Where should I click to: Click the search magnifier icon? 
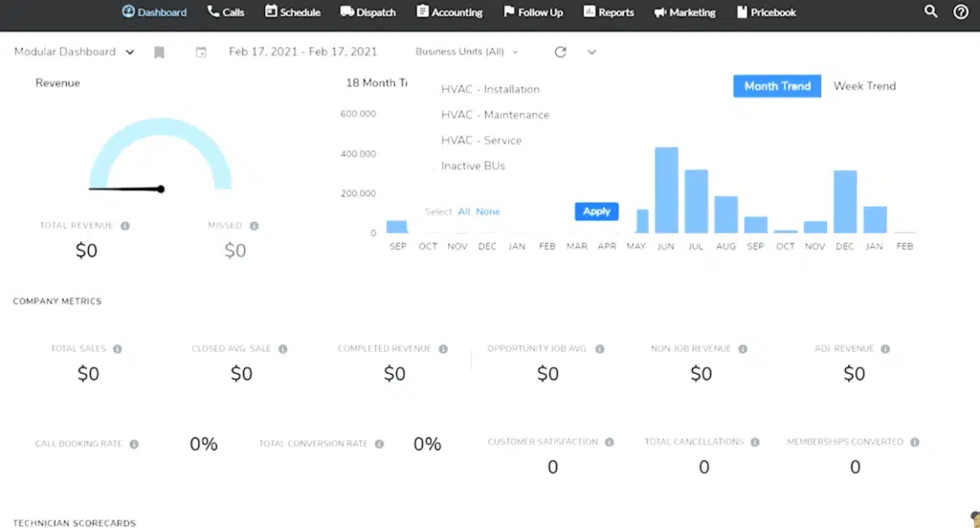pyautogui.click(x=930, y=12)
